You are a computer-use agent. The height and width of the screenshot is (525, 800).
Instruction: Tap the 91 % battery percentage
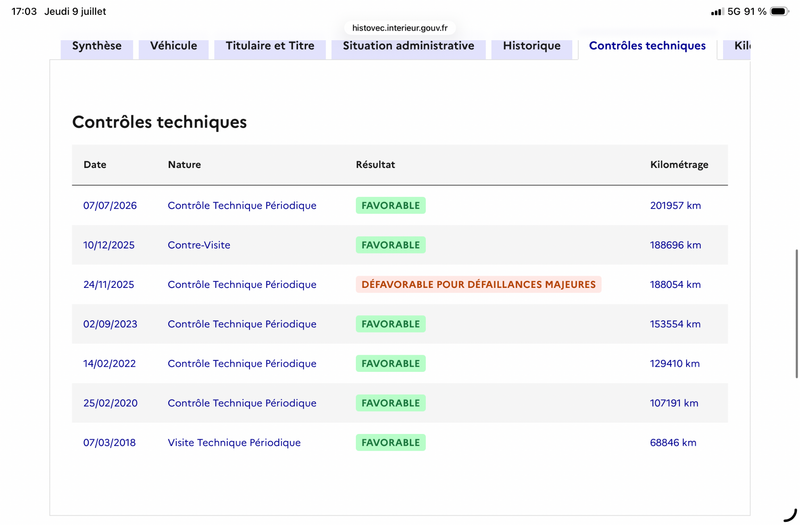(755, 11)
